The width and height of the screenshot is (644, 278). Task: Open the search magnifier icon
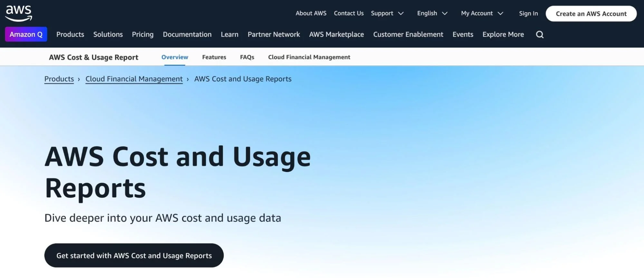(x=540, y=34)
